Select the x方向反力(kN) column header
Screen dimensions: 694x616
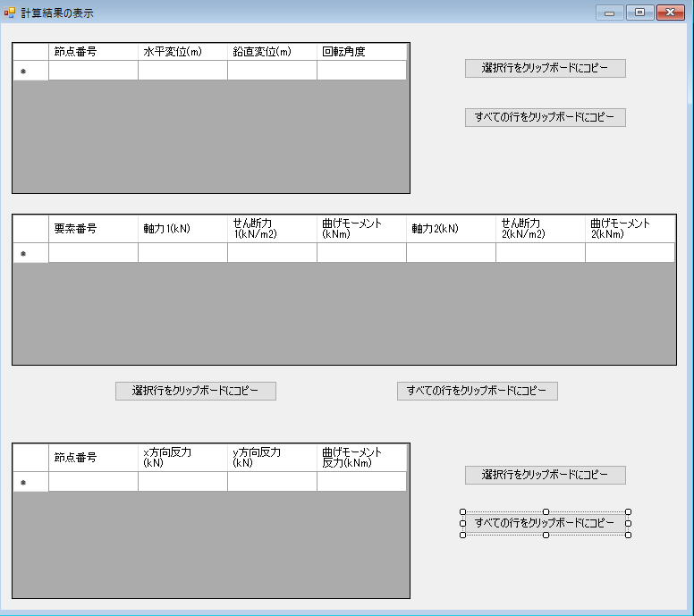pos(182,458)
